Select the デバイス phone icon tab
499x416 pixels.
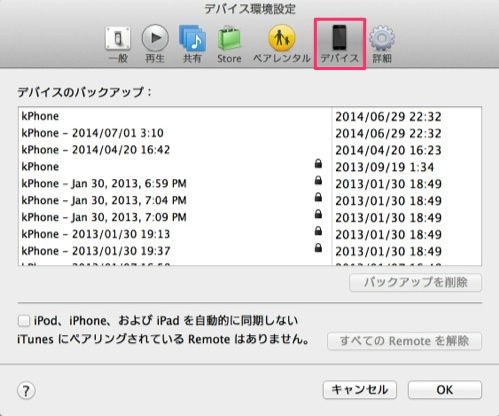[340, 44]
